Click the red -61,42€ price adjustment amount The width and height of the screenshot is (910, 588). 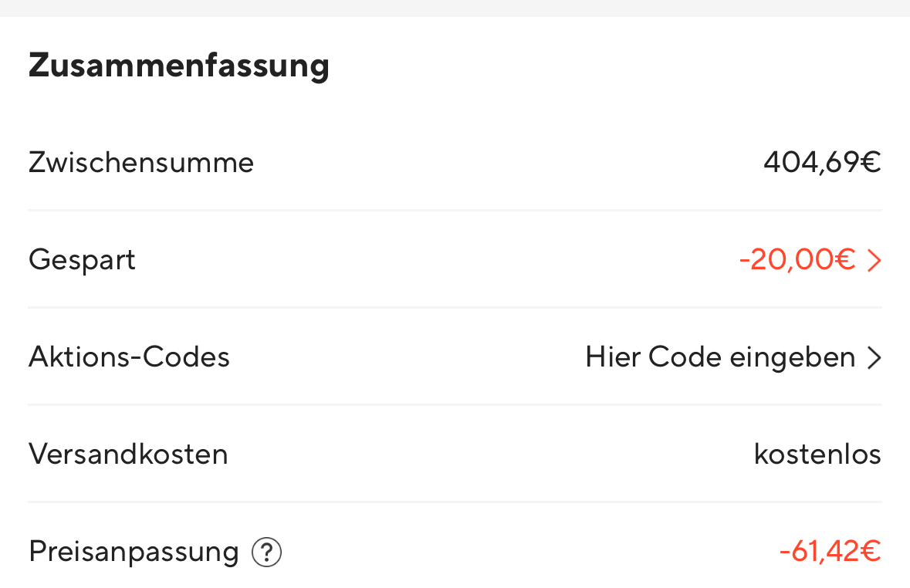tap(830, 553)
